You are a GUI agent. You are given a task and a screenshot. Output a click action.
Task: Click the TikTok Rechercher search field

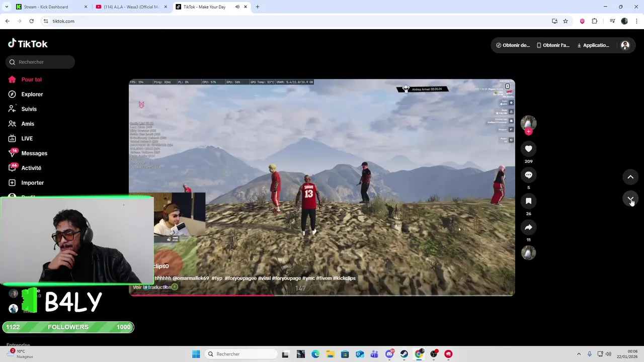tap(40, 62)
